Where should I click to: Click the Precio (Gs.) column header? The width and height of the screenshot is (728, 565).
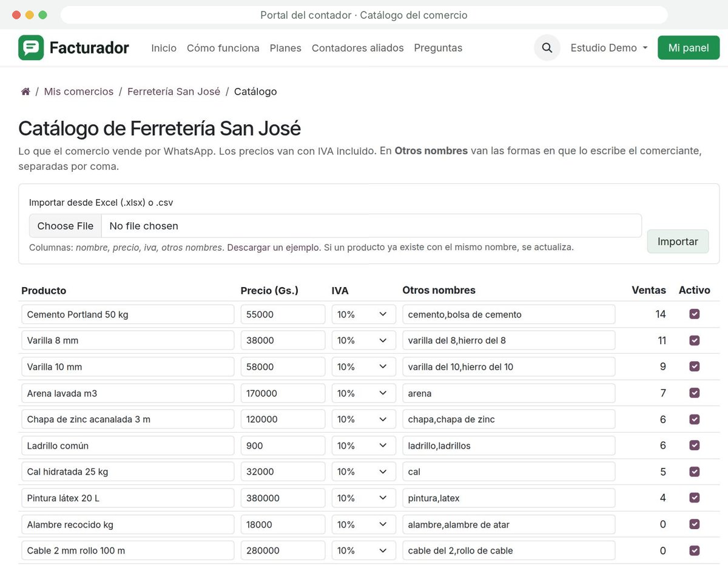(269, 290)
